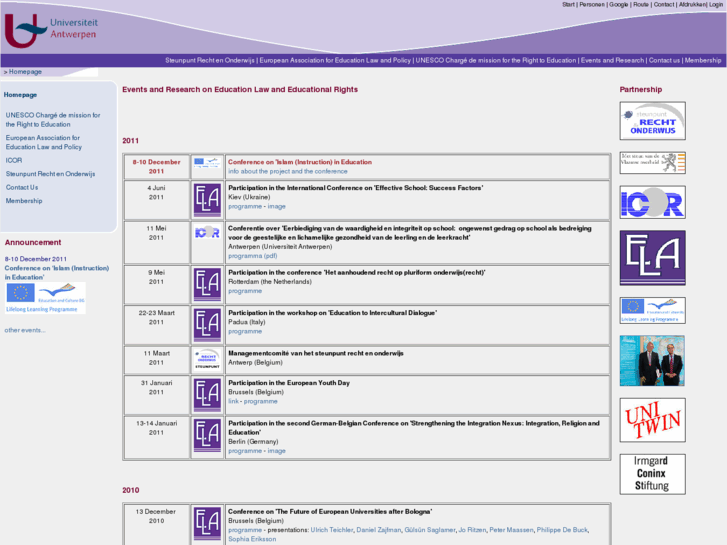Open Jo Ritzen's presentation

472,530
